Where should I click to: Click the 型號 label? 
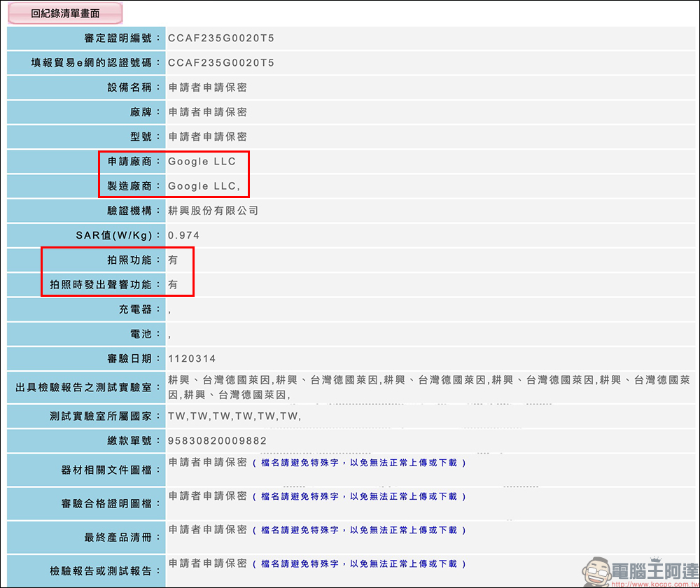[x=145, y=136]
